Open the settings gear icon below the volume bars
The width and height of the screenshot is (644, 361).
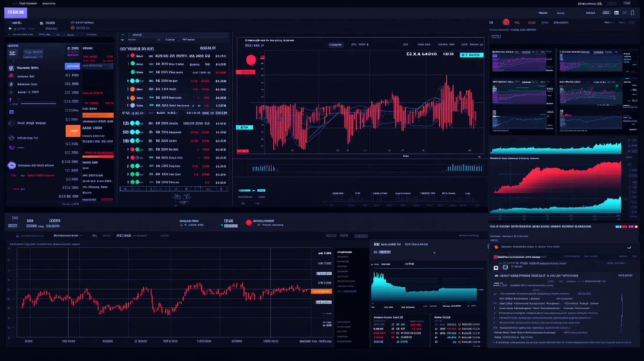pyautogui.click(x=244, y=204)
